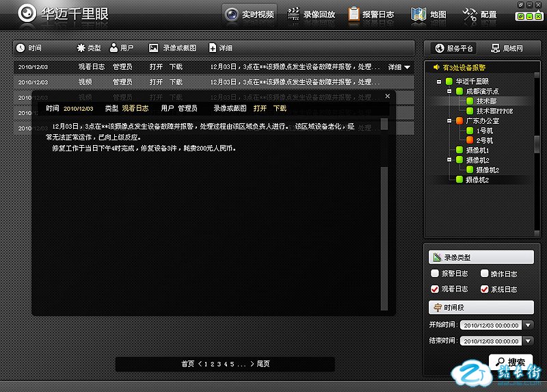Uncheck the 系统日志 checkbox
The image size is (547, 392).
click(485, 289)
